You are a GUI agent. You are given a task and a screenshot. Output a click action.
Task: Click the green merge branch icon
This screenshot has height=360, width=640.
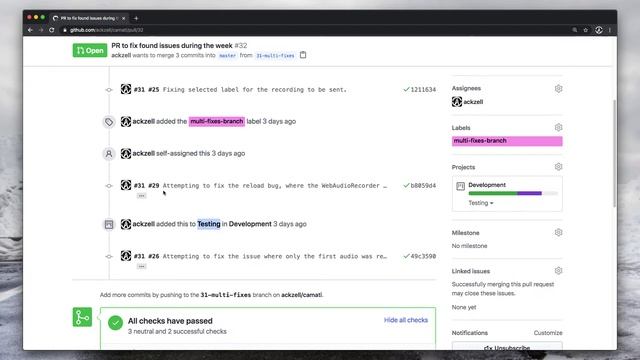coord(82,317)
